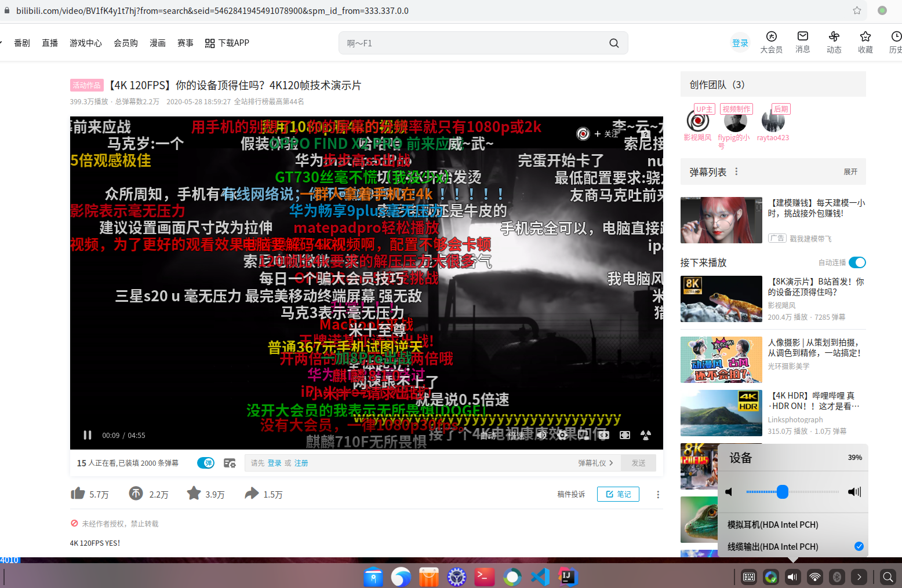The image size is (902, 588).
Task: Disable 自动连播 autoplay toggle
Action: [859, 262]
